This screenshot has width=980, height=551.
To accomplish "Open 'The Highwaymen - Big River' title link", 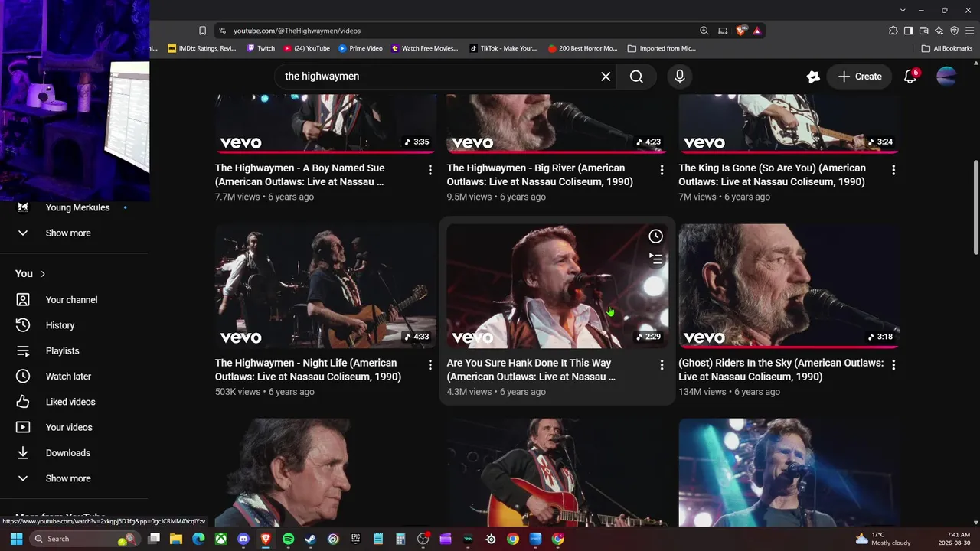I will (x=540, y=175).
